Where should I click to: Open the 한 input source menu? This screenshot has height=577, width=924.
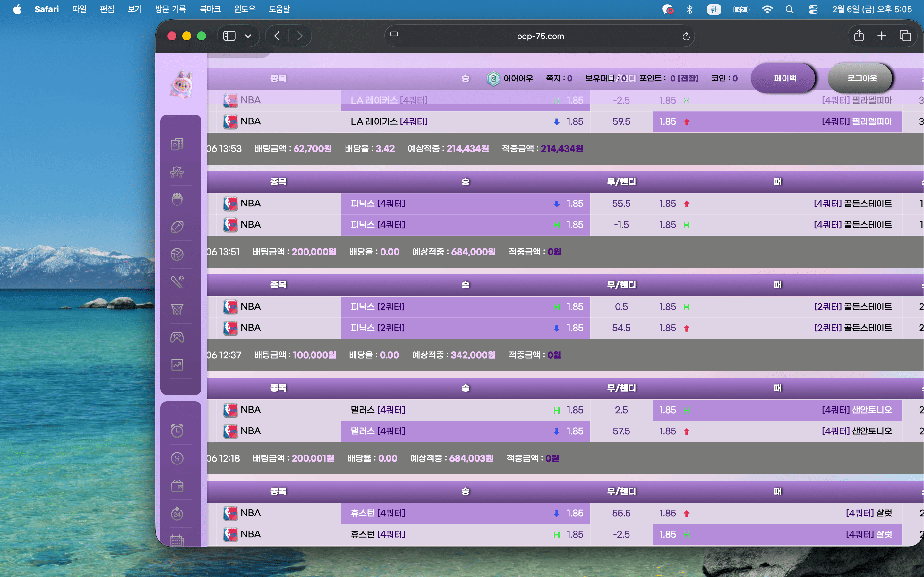pyautogui.click(x=714, y=9)
